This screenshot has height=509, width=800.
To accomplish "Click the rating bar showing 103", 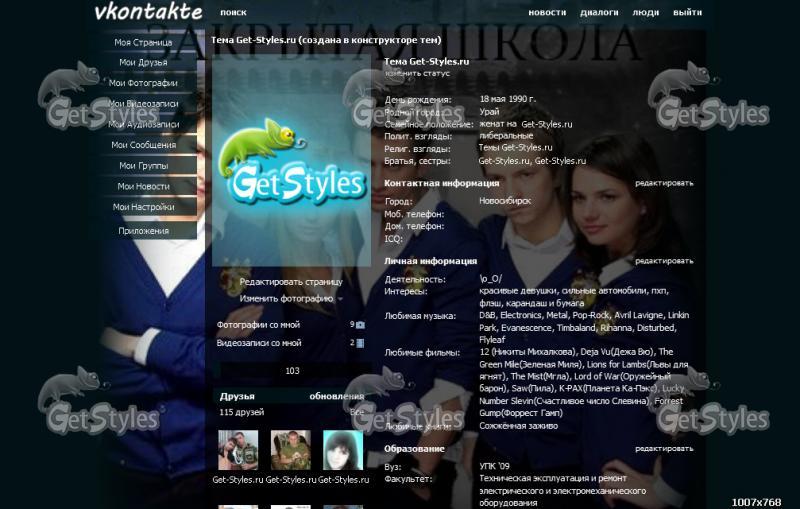I will pyautogui.click(x=292, y=371).
